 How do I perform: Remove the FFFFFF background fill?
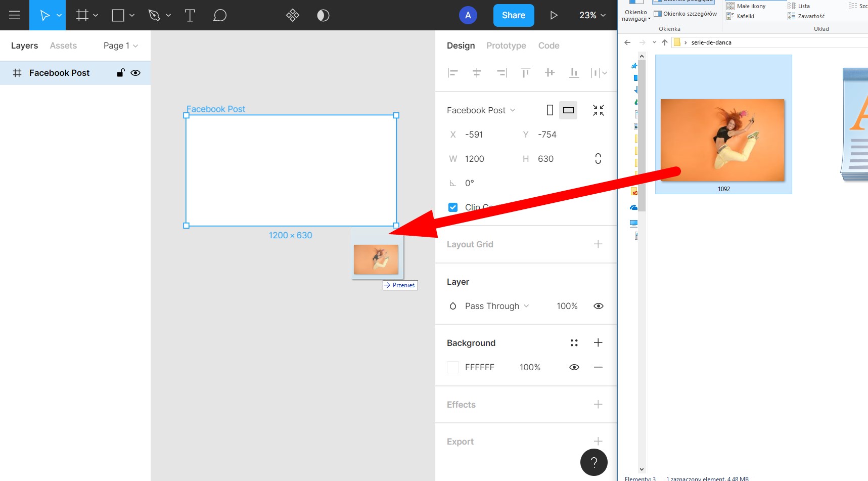tap(598, 367)
